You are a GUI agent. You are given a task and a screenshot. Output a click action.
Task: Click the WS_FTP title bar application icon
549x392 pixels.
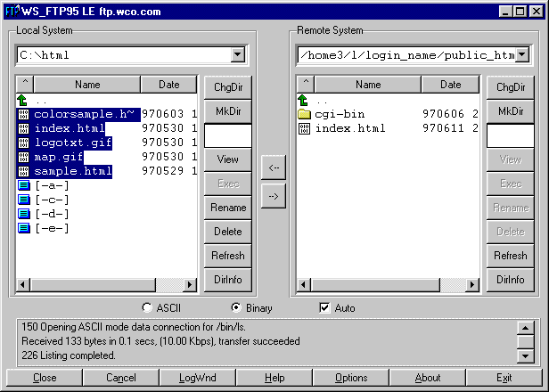tap(12, 12)
